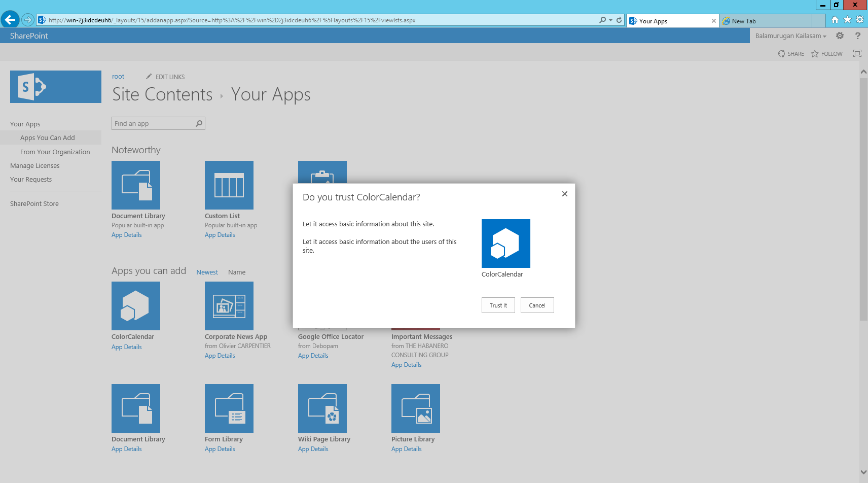Screen dimensions: 868x483
Task: Go back with browser back arrow
Action: click(x=10, y=20)
